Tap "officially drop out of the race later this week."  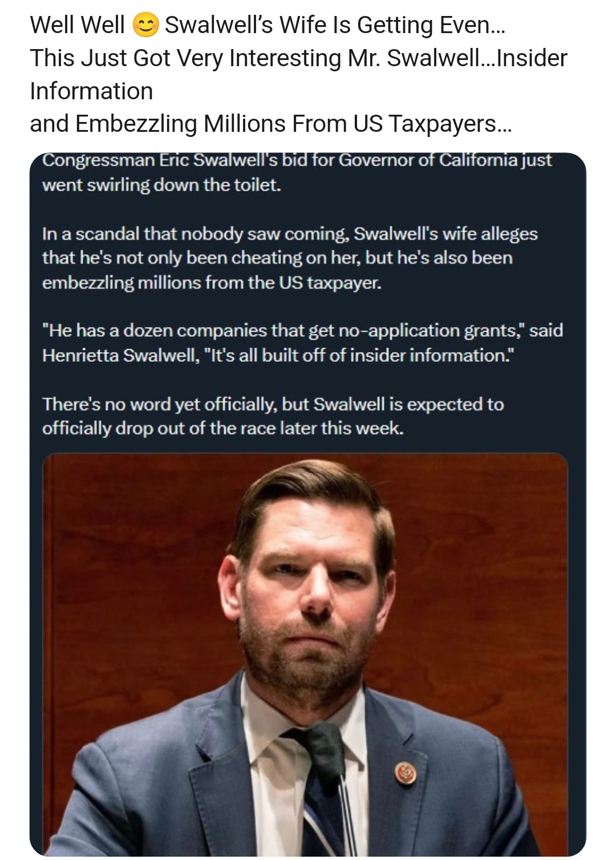[x=222, y=428]
